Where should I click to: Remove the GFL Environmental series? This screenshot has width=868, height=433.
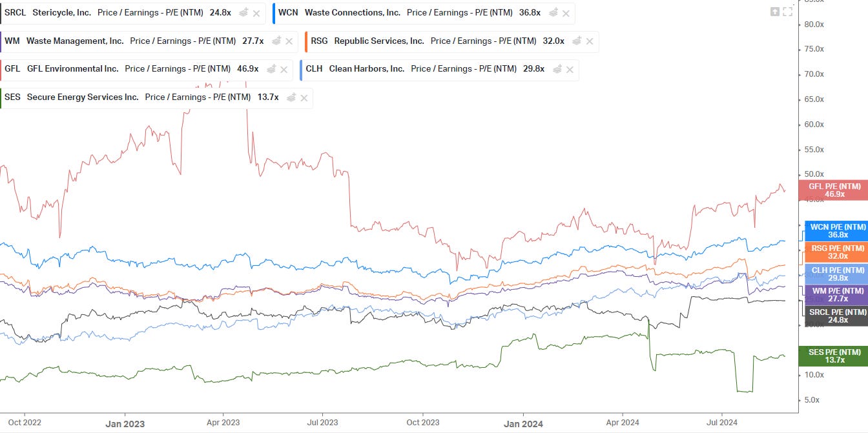tap(284, 69)
